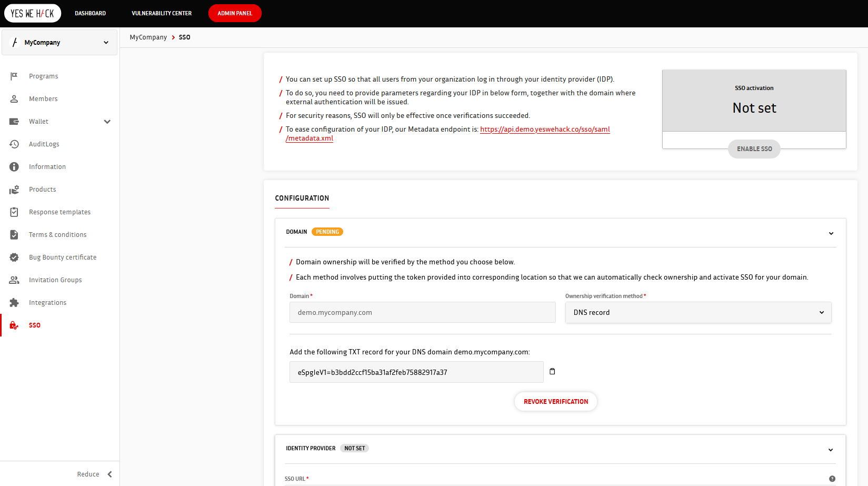This screenshot has width=868, height=486.
Task: Click the Invitation Groups people icon
Action: pyautogui.click(x=14, y=280)
